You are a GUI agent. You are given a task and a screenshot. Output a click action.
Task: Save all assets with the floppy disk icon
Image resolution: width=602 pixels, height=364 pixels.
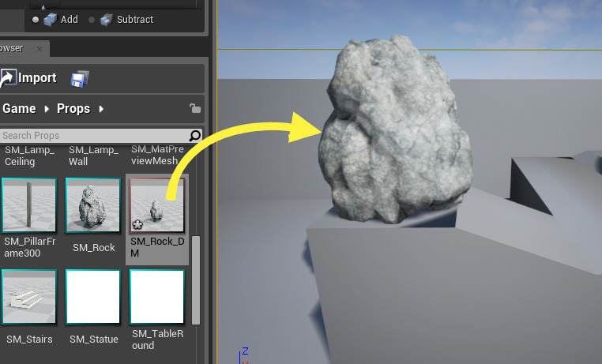[80, 79]
